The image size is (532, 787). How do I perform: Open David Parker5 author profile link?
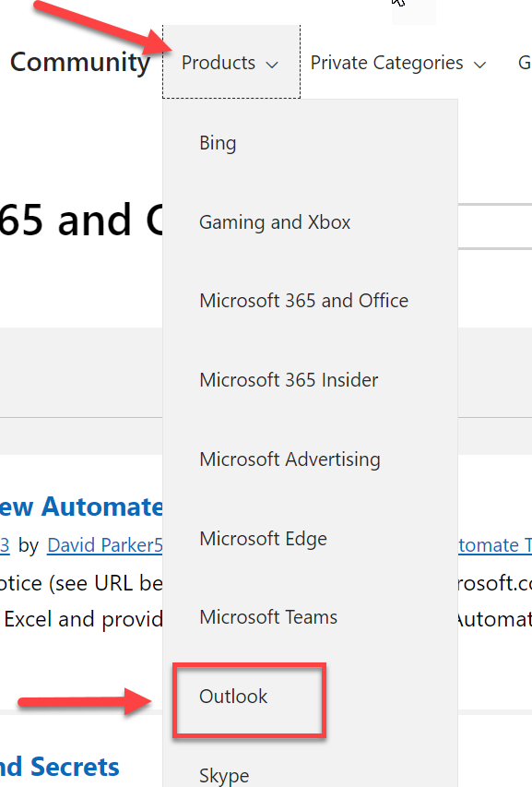coord(105,545)
